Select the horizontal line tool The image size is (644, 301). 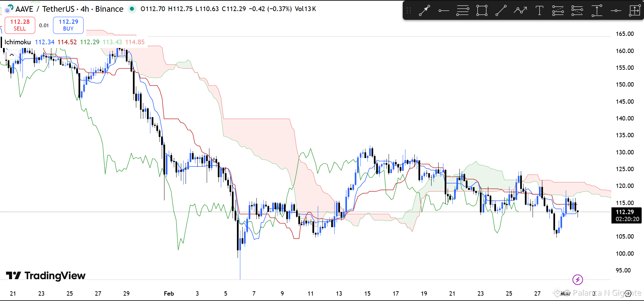coord(616,11)
